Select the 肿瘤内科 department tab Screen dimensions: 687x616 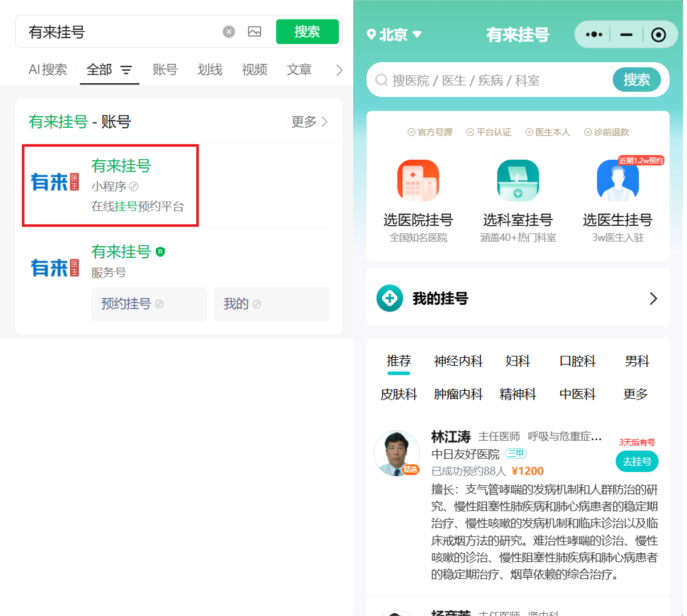click(458, 394)
